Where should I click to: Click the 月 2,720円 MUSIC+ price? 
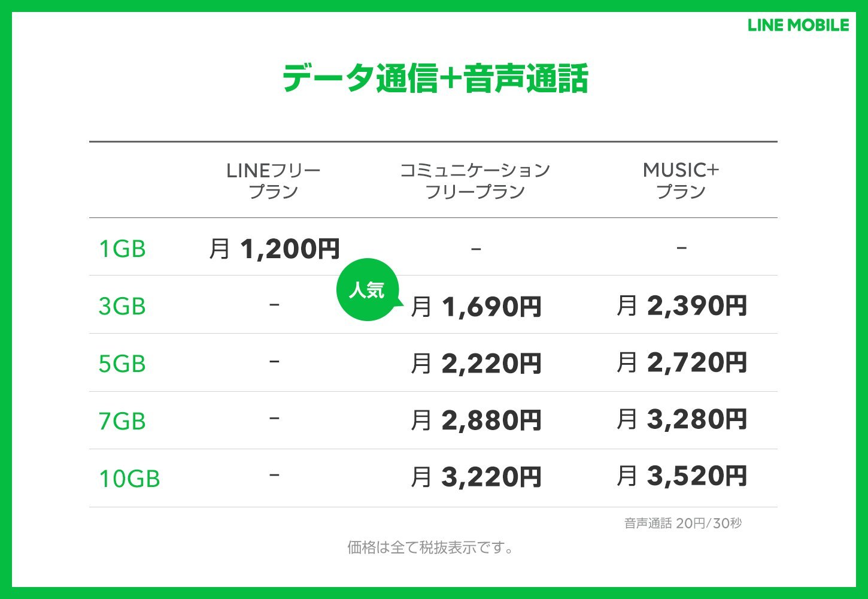click(682, 362)
